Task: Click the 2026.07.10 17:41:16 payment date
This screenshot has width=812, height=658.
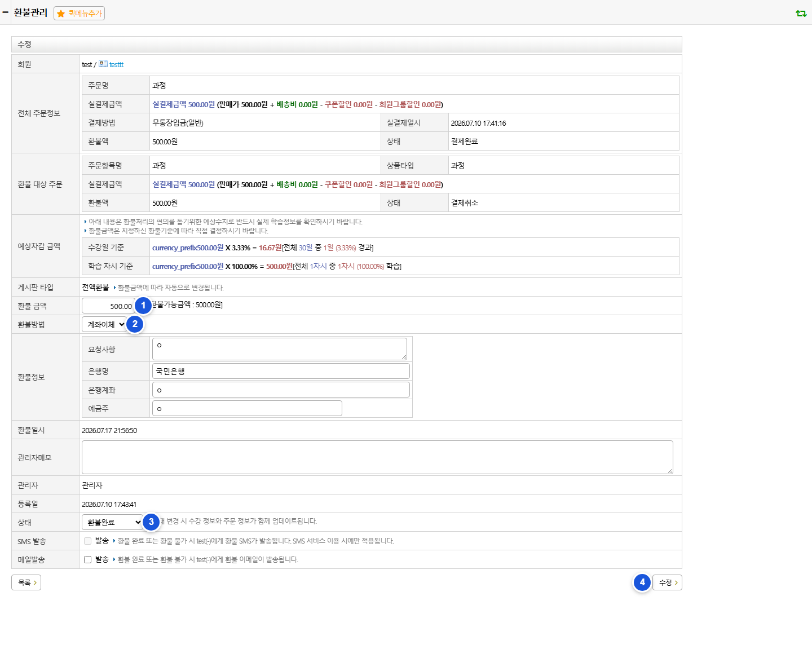Action: [478, 123]
